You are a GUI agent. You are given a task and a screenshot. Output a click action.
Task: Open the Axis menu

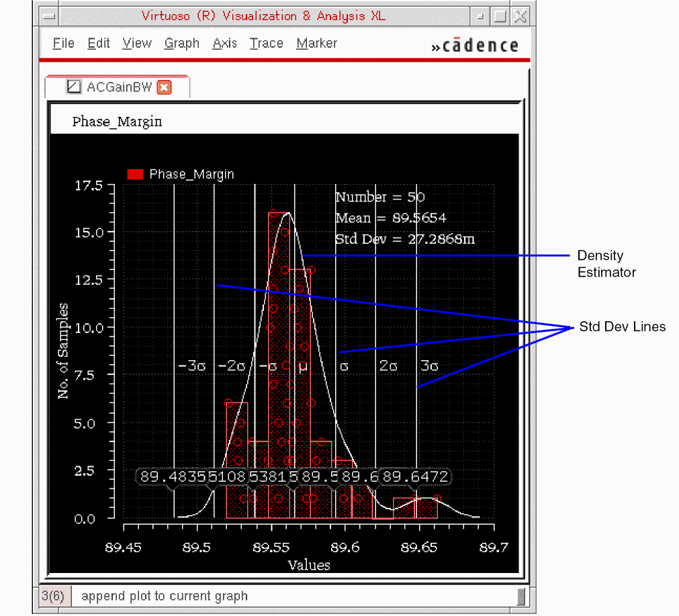(224, 44)
